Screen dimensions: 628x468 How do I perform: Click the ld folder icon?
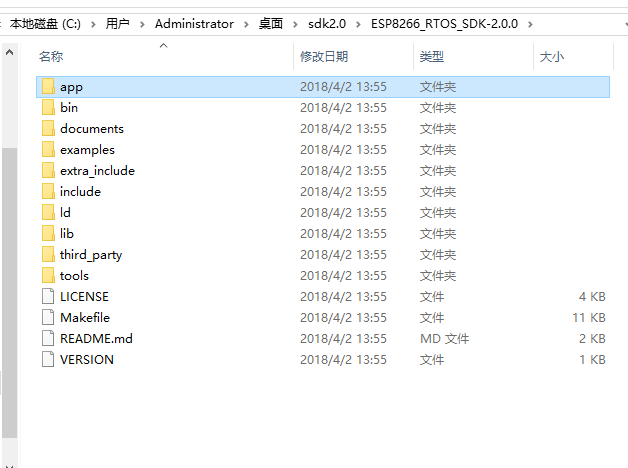coord(48,212)
